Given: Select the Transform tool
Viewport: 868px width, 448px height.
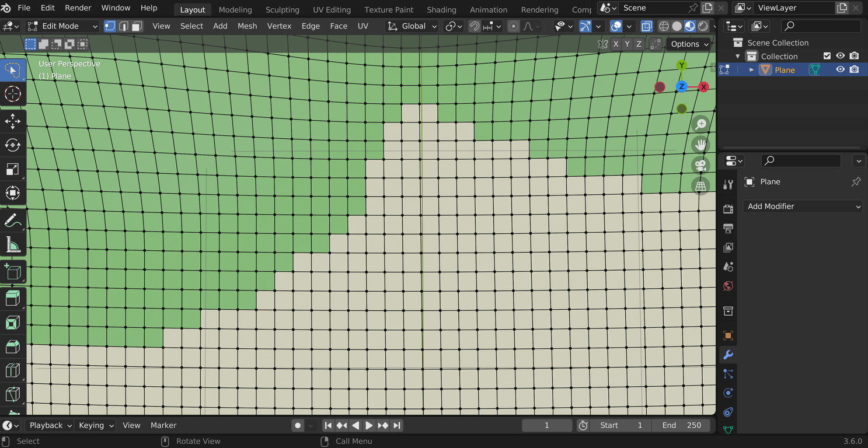Looking at the screenshot, I should [x=13, y=193].
